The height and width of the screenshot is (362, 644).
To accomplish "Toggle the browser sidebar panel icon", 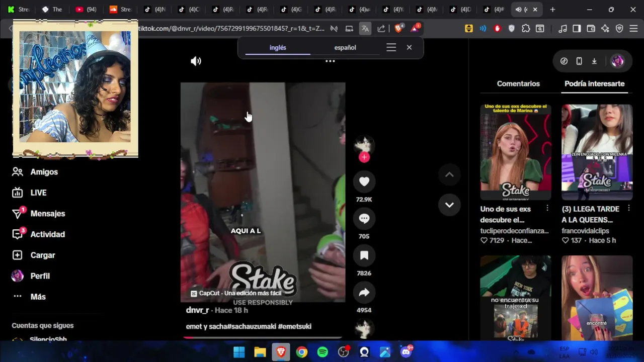I will tap(577, 29).
